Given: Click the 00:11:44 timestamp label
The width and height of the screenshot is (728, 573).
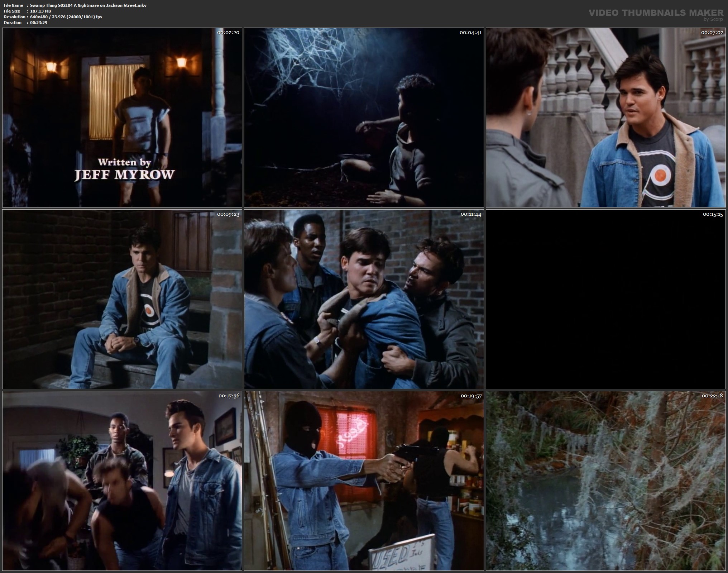Looking at the screenshot, I should 471,214.
